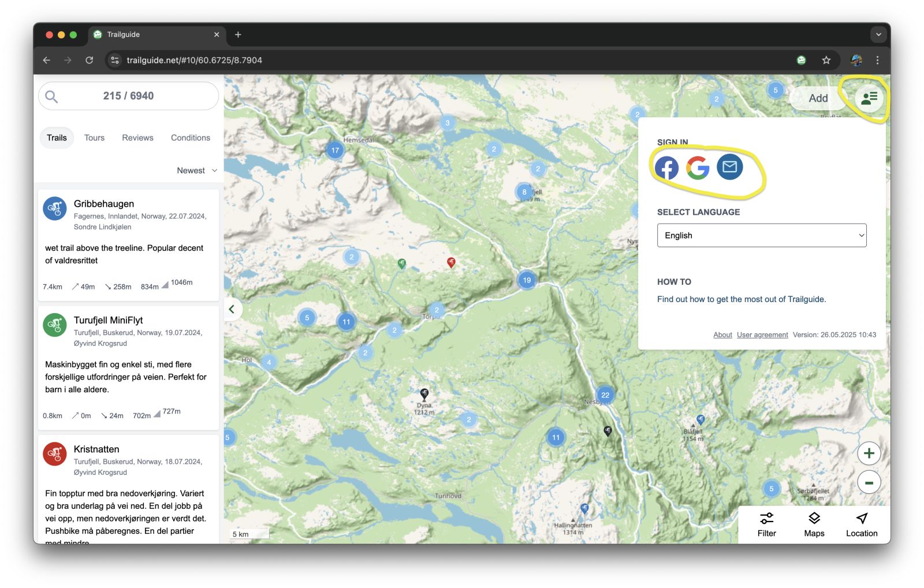Switch to the Trails tab
924x588 pixels.
[x=57, y=137]
